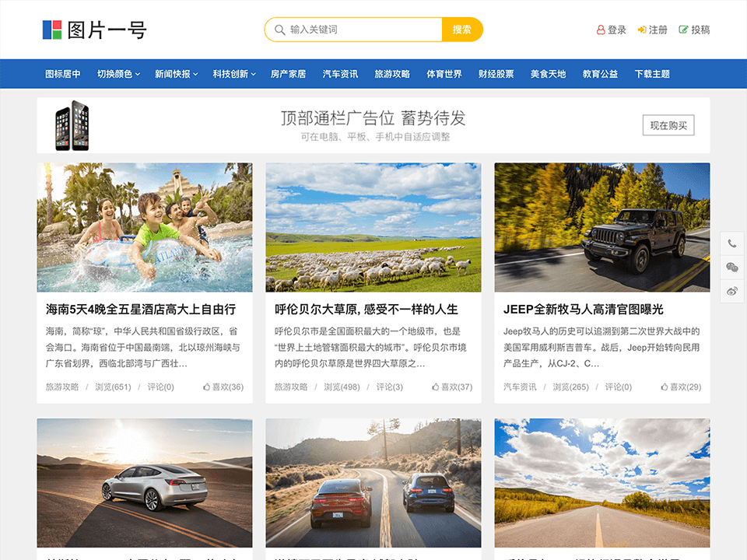Like the 呼伦贝尔大草原 article, 喜欢(37)
747x560 pixels.
[x=452, y=387]
